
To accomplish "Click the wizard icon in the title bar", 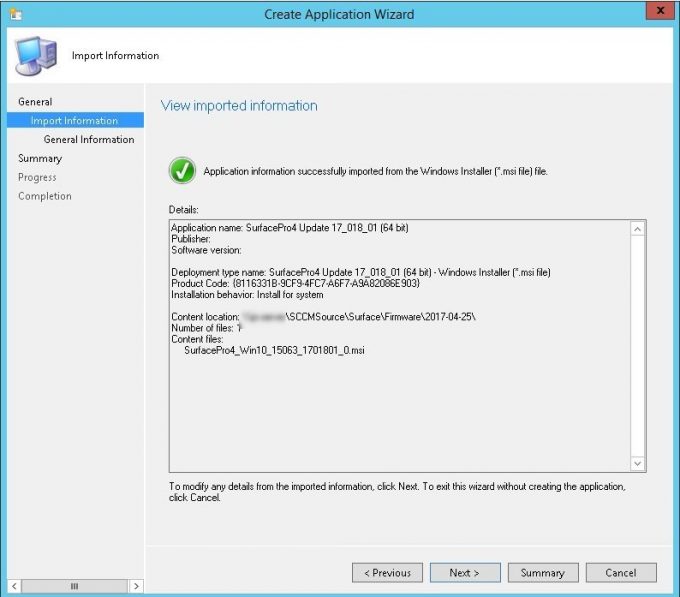I will (x=15, y=14).
